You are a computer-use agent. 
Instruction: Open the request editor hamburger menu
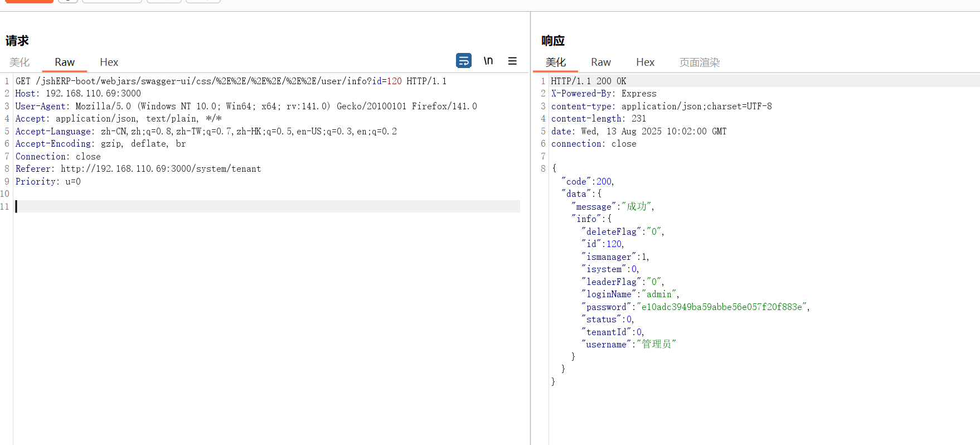point(512,61)
